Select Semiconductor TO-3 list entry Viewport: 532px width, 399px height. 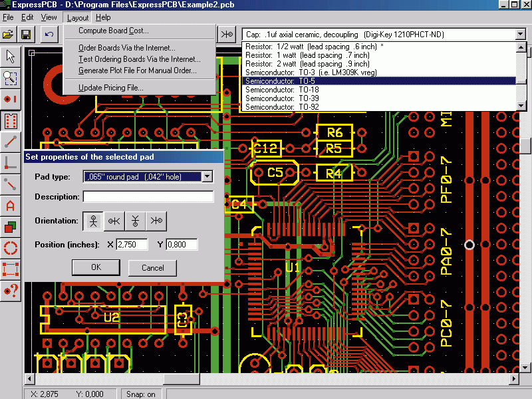[379, 72]
